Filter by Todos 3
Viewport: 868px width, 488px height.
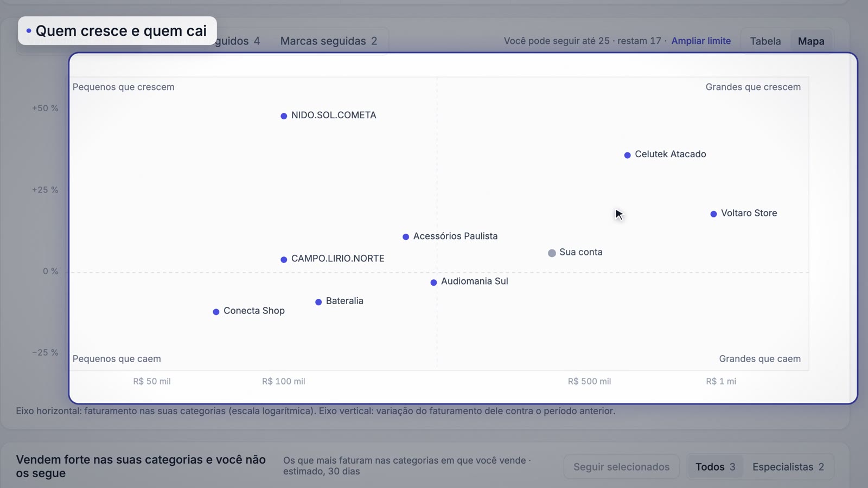(715, 467)
